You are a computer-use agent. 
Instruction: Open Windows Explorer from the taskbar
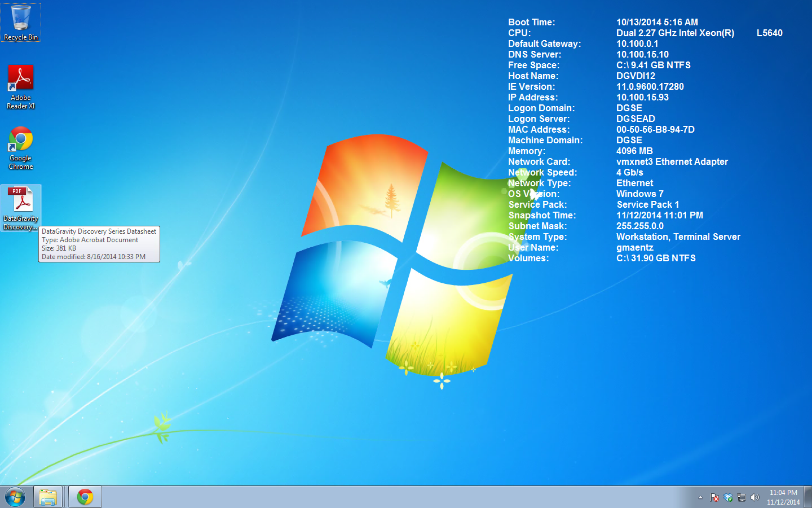click(x=48, y=497)
